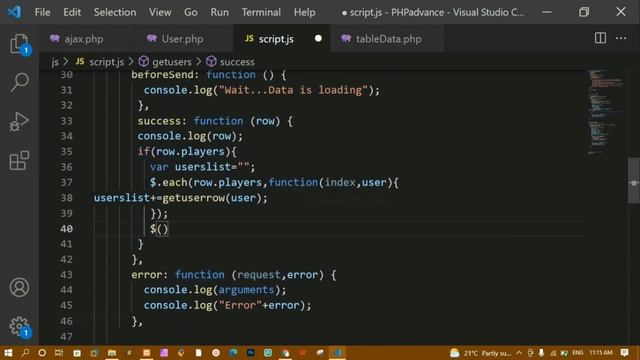Click the microphone tray icon

pyautogui.click(x=541, y=353)
